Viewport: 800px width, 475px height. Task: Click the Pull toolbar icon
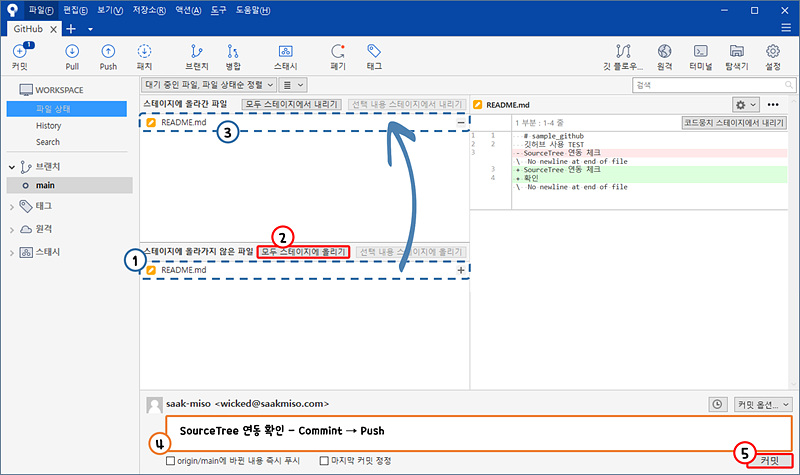pyautogui.click(x=72, y=57)
